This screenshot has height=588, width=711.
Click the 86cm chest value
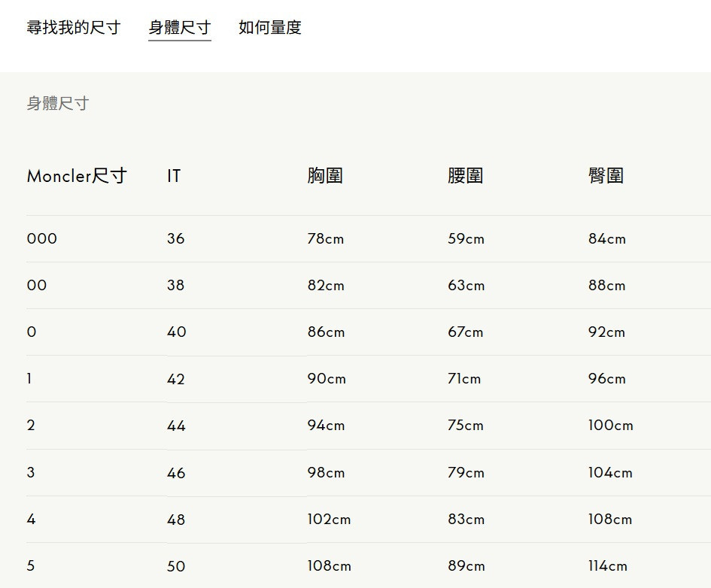coord(326,332)
